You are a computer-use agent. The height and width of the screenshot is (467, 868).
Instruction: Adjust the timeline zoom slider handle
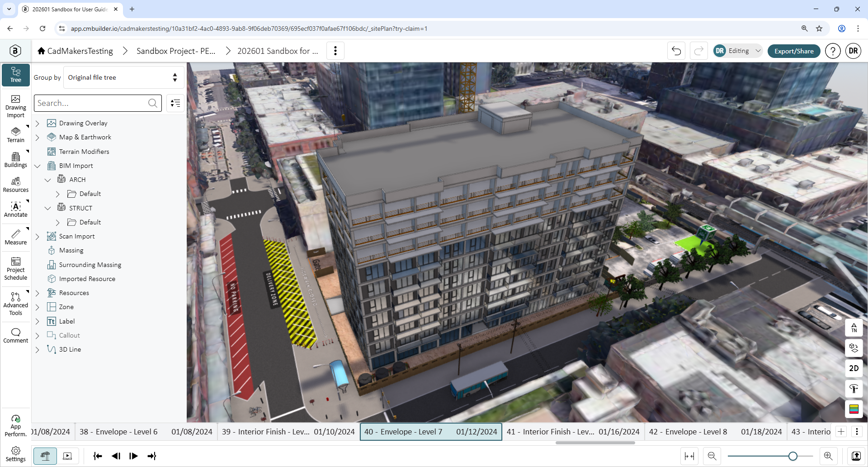click(793, 456)
